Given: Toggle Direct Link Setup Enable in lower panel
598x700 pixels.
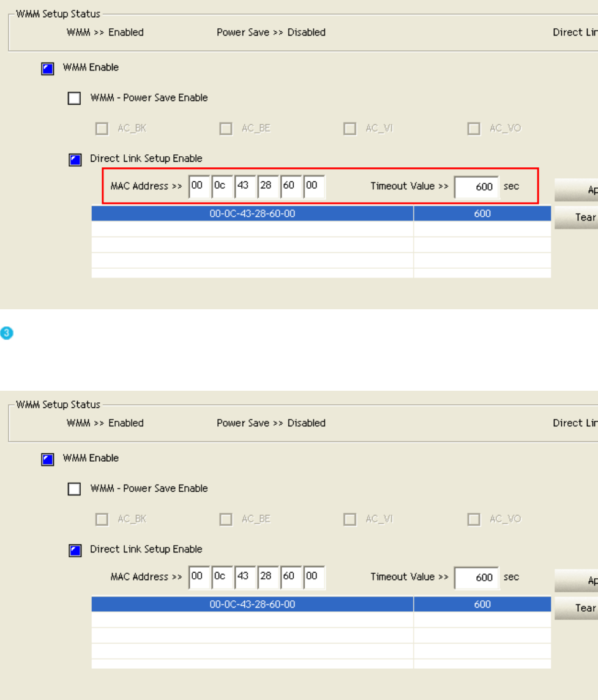Looking at the screenshot, I should click(75, 551).
